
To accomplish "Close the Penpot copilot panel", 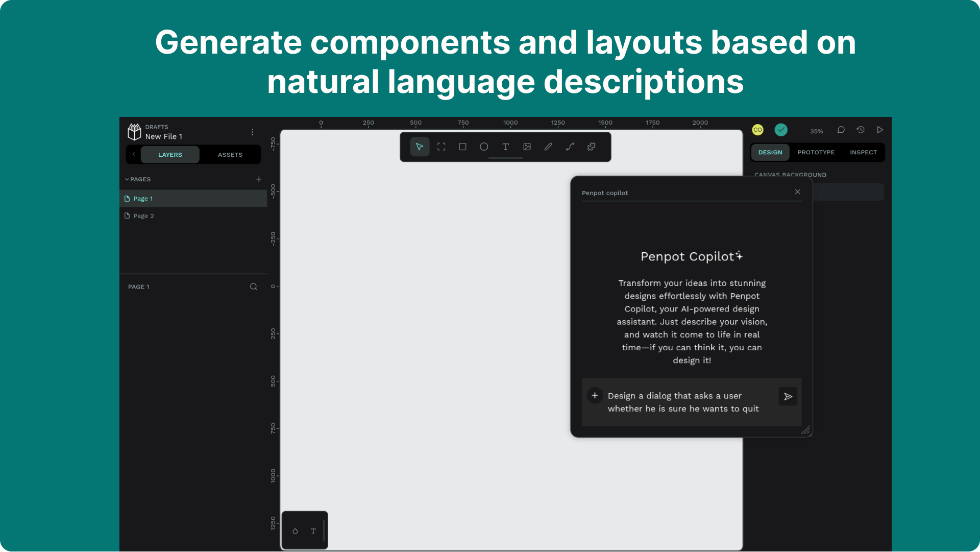I will (x=798, y=192).
